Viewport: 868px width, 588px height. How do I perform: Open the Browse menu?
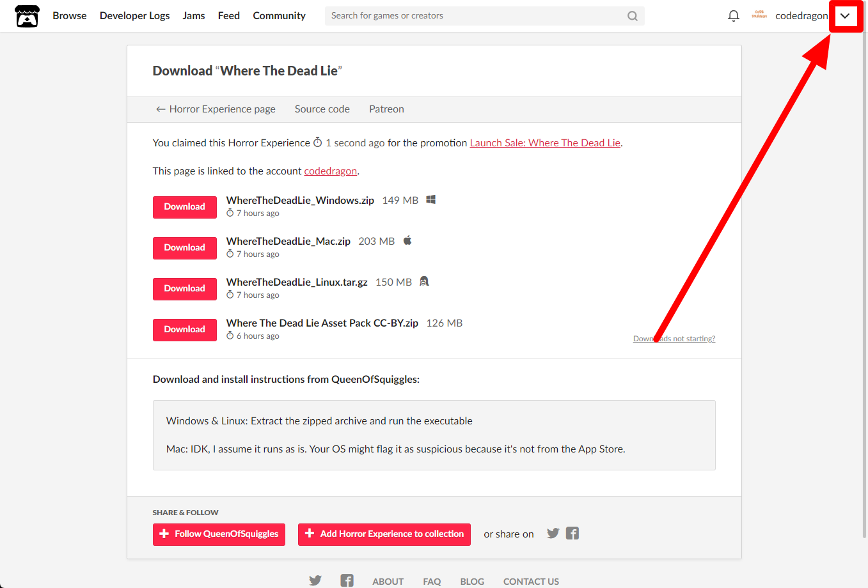pyautogui.click(x=70, y=16)
